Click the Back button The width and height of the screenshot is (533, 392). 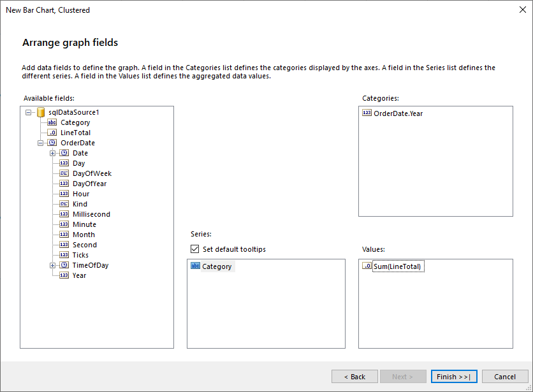(354, 376)
